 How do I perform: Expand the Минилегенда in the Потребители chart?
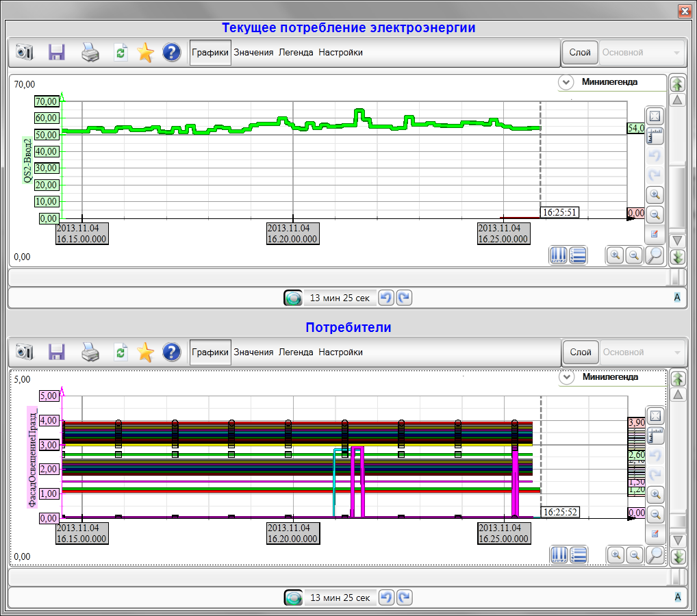click(566, 377)
